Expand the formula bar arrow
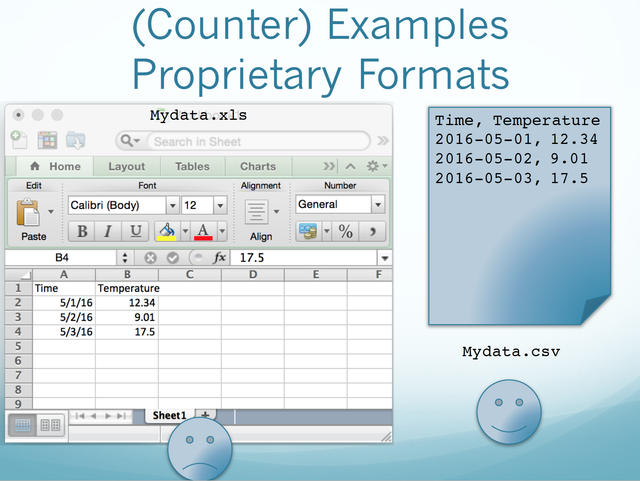Screen dimensions: 640x481 (384, 258)
